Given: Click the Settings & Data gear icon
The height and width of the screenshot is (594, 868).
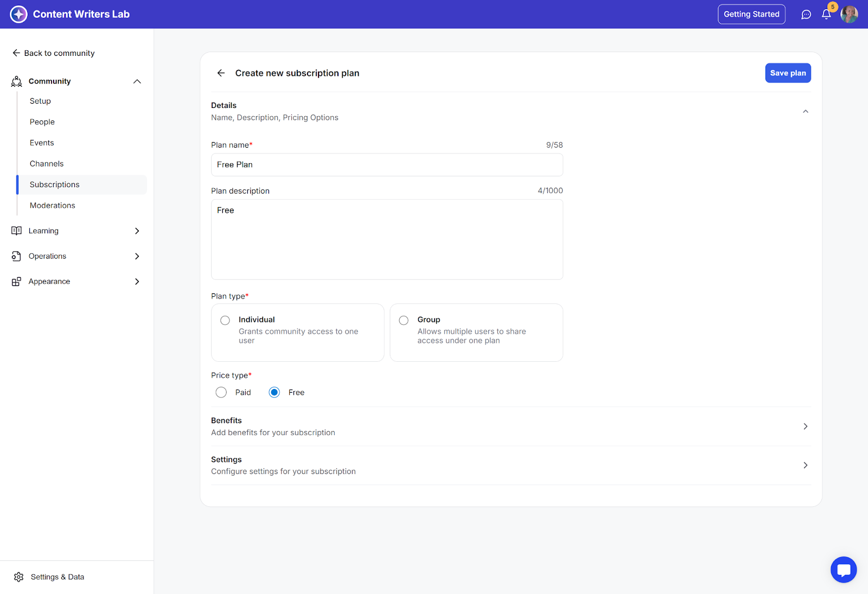Looking at the screenshot, I should tap(19, 577).
